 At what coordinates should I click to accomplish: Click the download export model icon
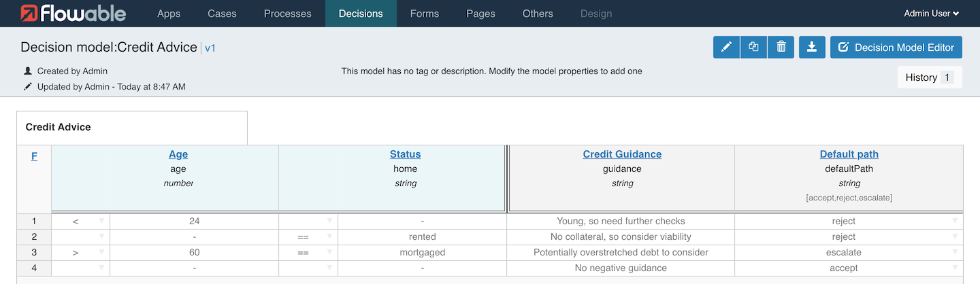[x=811, y=48]
